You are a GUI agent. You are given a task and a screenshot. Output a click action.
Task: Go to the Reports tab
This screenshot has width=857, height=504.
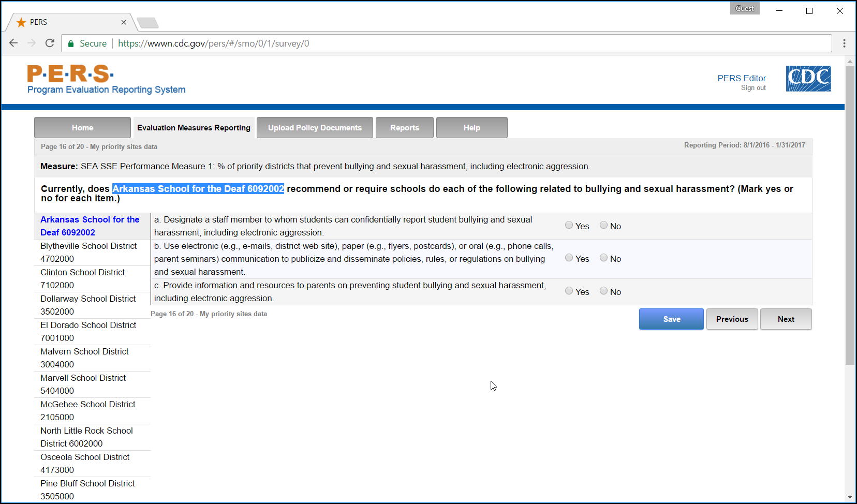405,127
